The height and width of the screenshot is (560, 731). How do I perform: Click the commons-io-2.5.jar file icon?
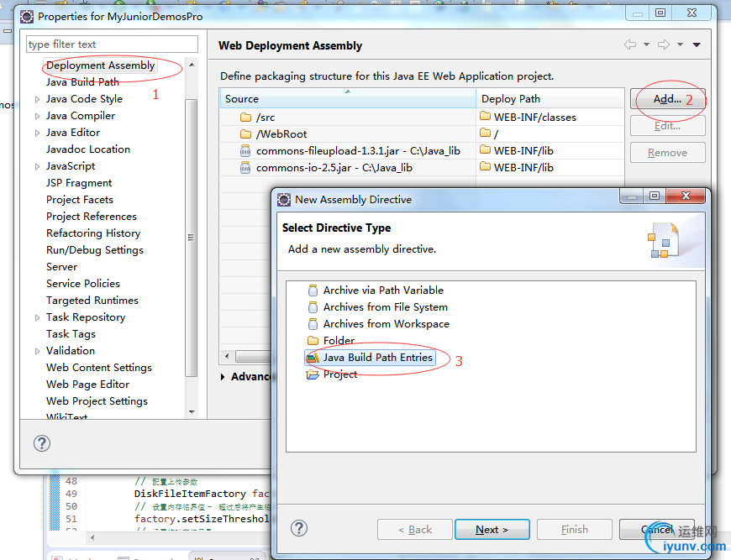click(245, 168)
